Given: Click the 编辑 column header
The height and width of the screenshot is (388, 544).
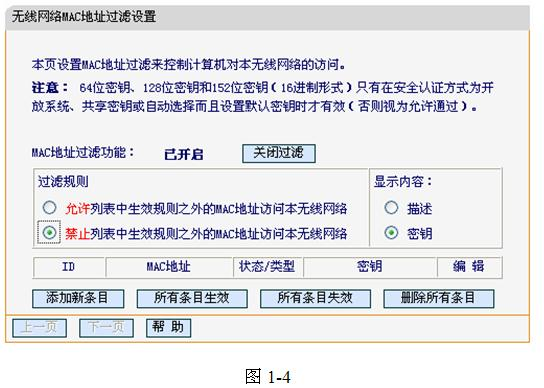Looking at the screenshot, I should [469, 267].
